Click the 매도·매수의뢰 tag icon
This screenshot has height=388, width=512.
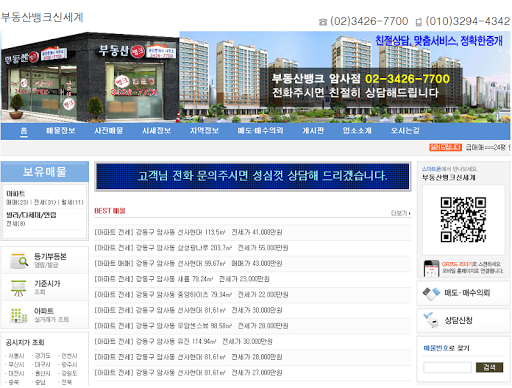pyautogui.click(x=431, y=294)
